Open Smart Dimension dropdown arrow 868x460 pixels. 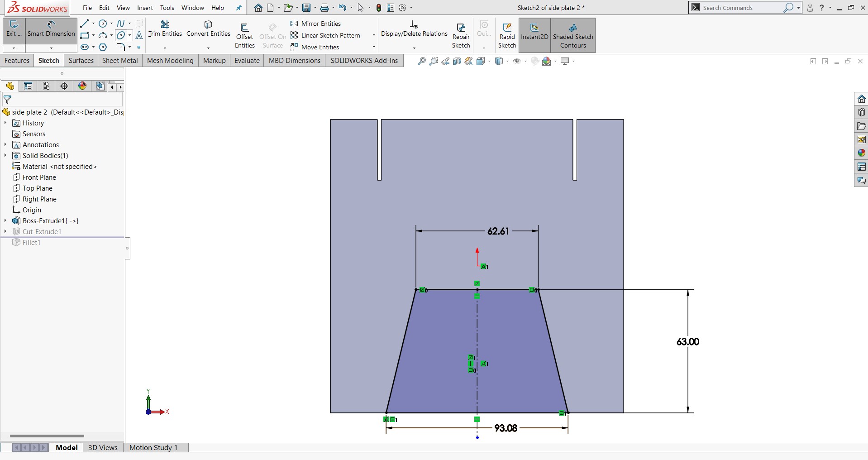pos(51,48)
